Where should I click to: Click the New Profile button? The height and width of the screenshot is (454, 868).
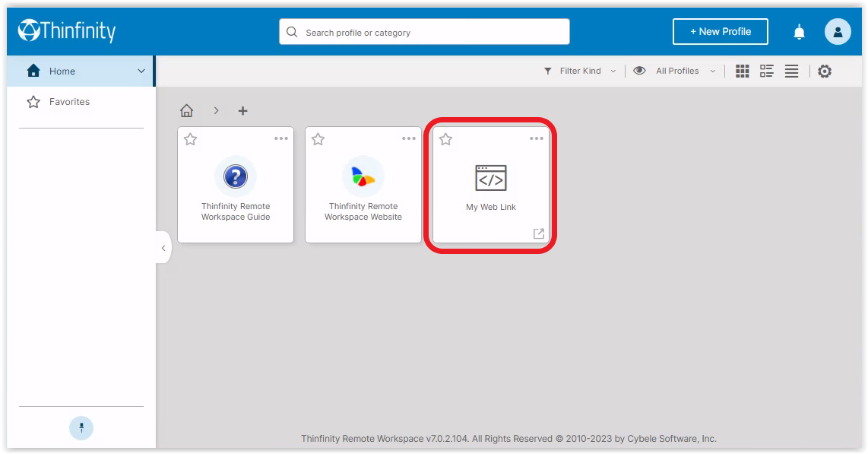721,31
